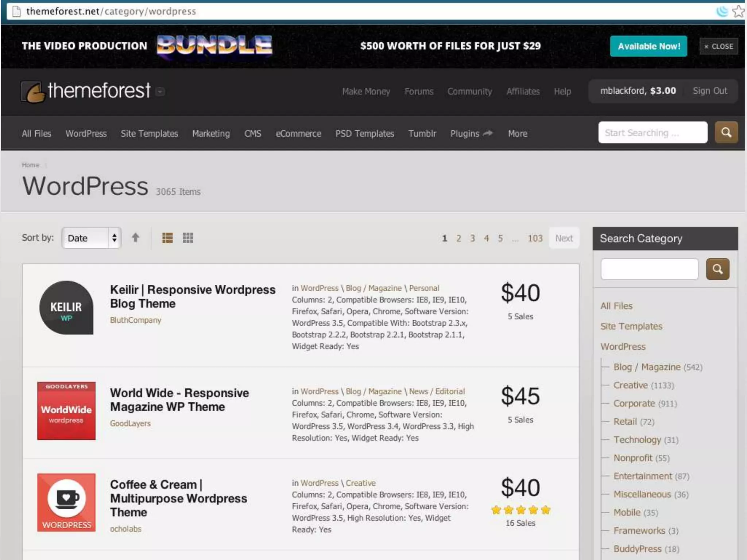Click the themeforest logo
The width and height of the screenshot is (747, 560).
click(x=86, y=91)
